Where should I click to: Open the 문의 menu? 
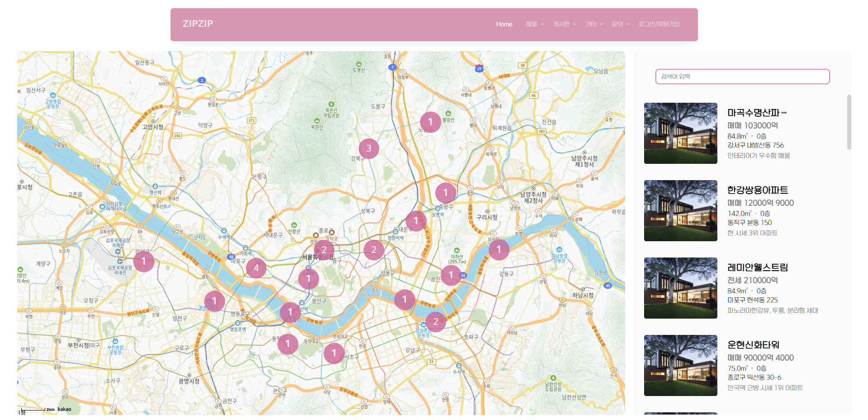tap(617, 24)
